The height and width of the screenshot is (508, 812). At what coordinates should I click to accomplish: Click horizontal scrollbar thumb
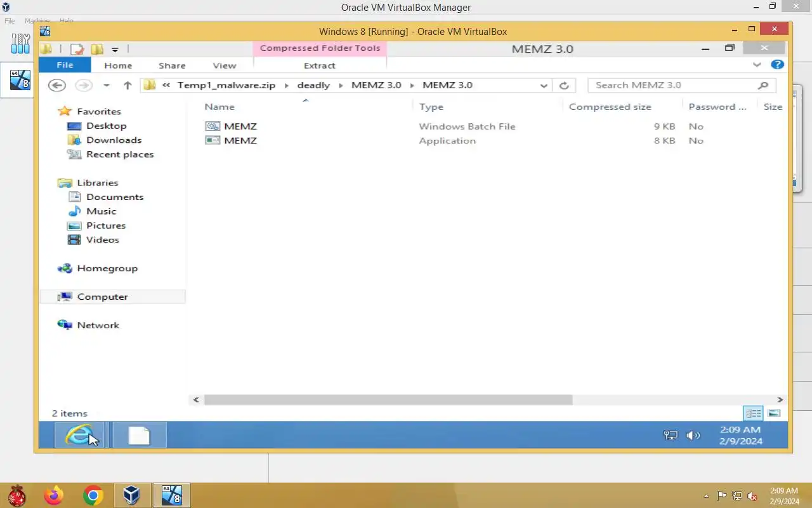point(388,400)
